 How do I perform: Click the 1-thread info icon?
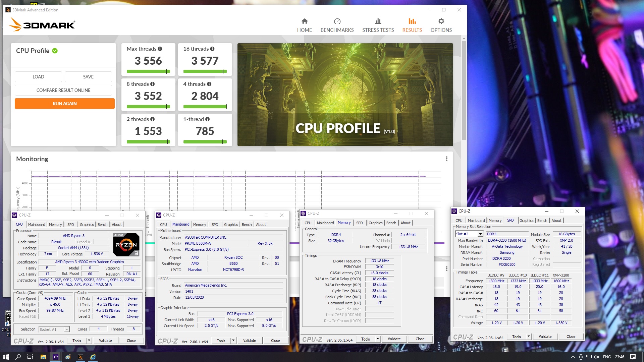(x=208, y=119)
